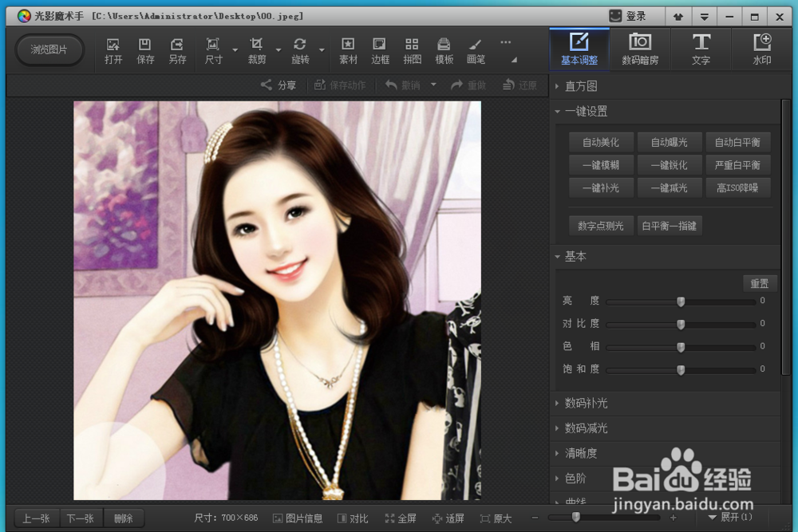Select the 裁剪 crop tool
The image size is (798, 532).
(x=256, y=51)
